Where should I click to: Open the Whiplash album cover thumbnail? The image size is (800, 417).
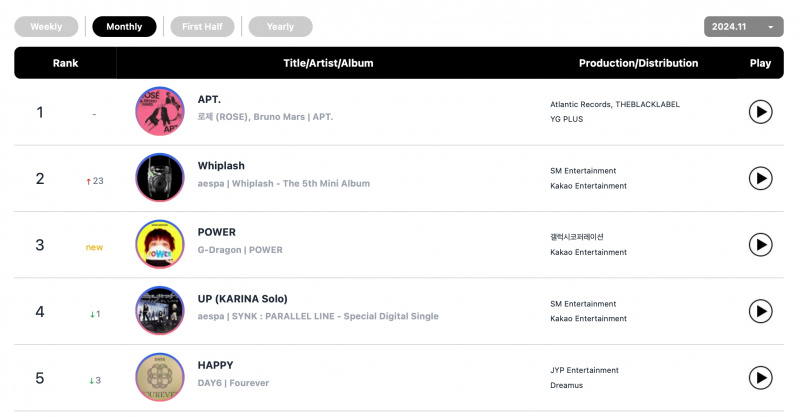(x=160, y=178)
